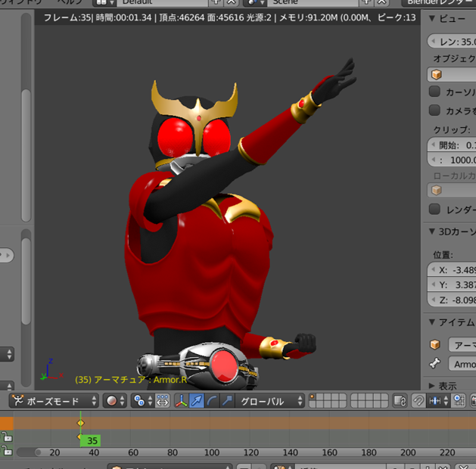Click the lock to object field with the cube icon
Image resolution: width=476 pixels, height=469 pixels.
(452, 75)
